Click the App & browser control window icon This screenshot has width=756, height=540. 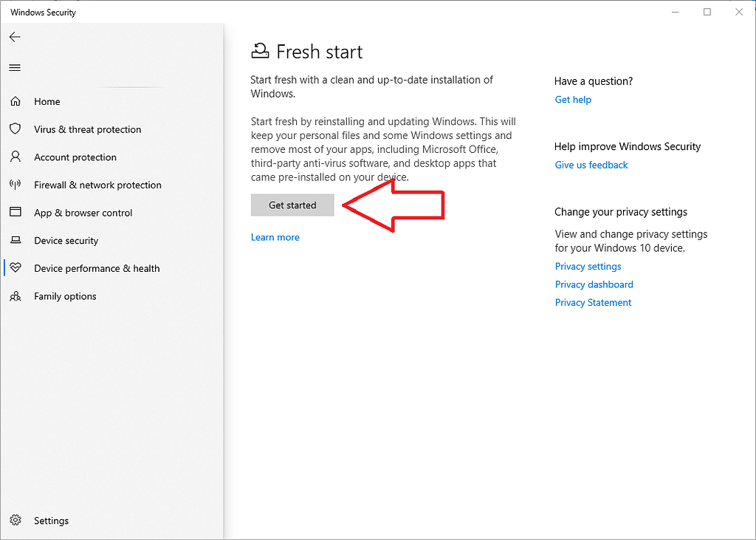(x=16, y=212)
